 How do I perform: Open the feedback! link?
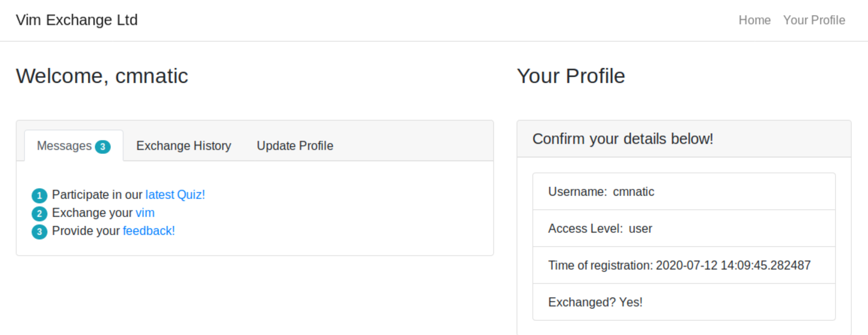tap(149, 231)
